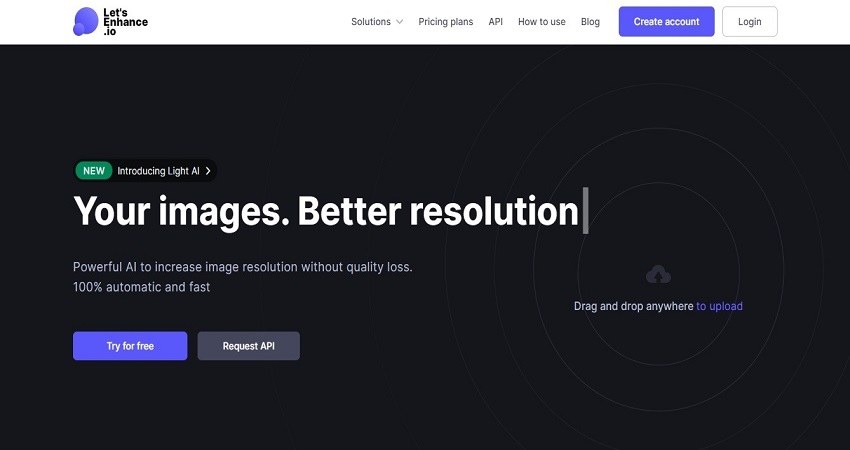Viewport: 850px width, 450px height.
Task: Open the Introducing Light AI announcement
Action: point(145,171)
